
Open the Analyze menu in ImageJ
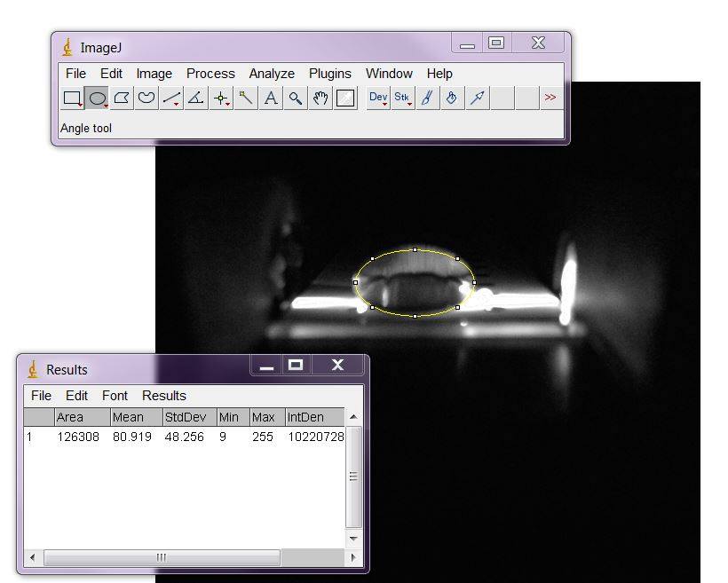[272, 74]
